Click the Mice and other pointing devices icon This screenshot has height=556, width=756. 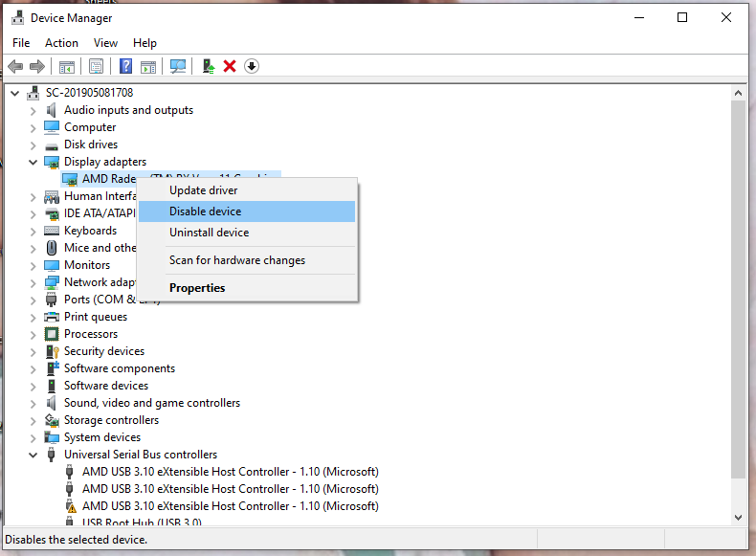point(52,248)
